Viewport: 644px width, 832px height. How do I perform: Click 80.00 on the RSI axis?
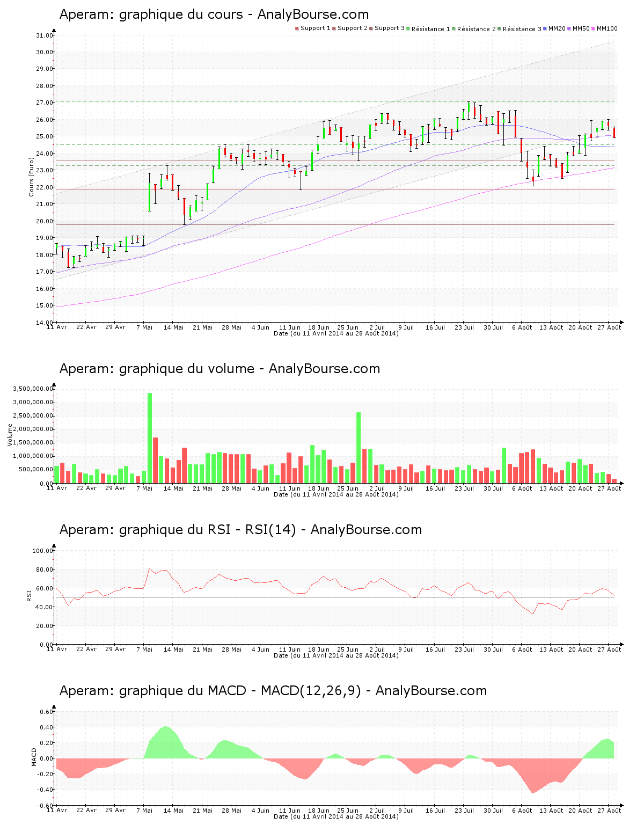[x=44, y=570]
